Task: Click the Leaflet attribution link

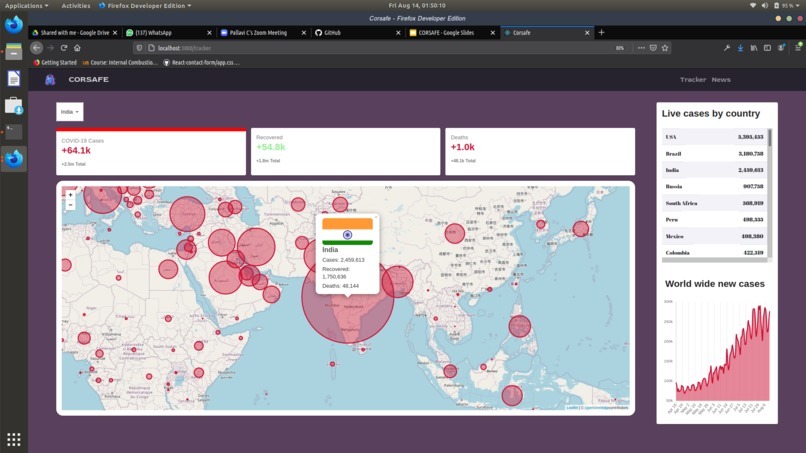Action: click(572, 408)
